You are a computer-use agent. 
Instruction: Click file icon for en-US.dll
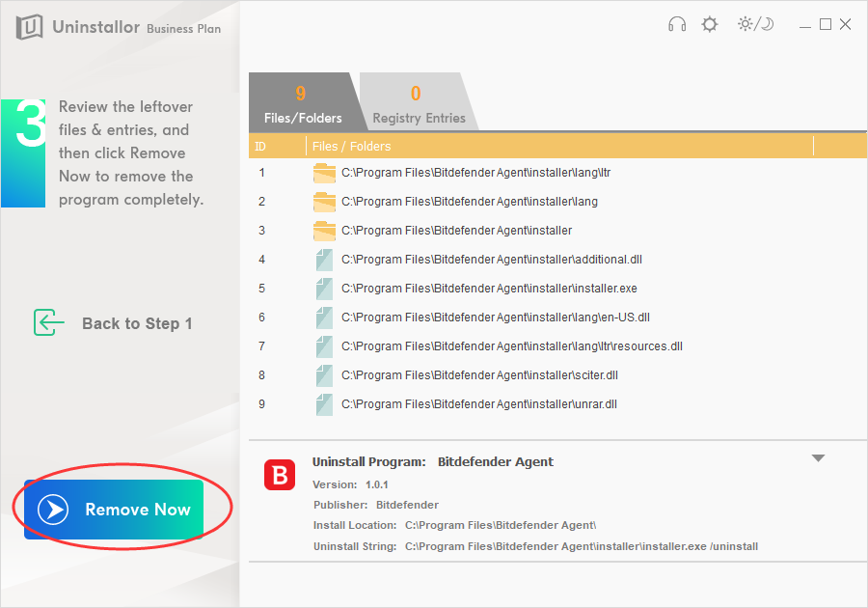pos(324,318)
